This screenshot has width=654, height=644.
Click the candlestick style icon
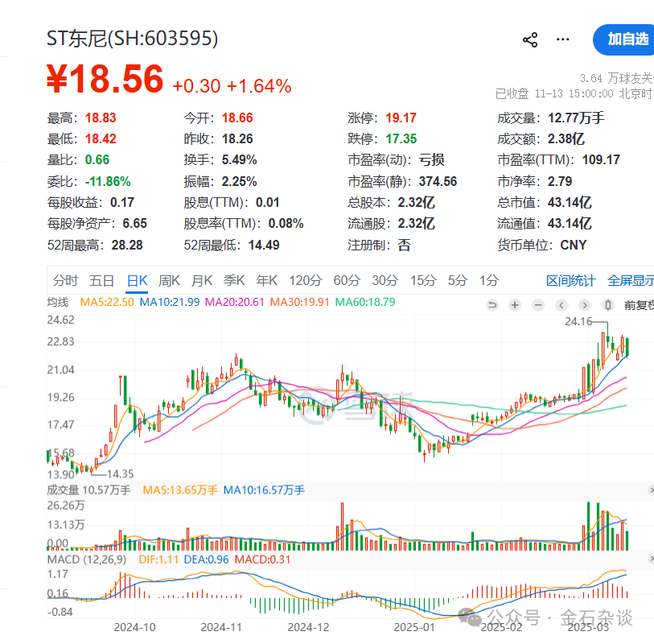tap(608, 305)
